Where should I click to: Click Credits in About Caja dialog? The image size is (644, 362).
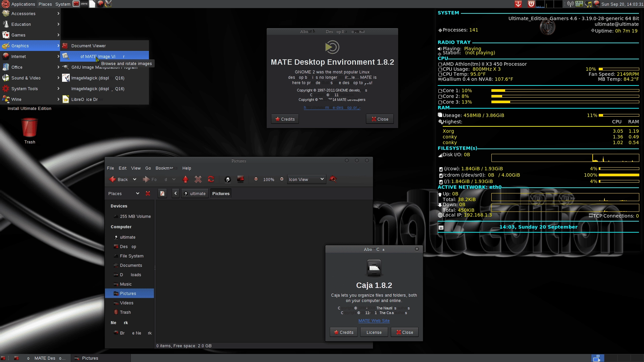coord(343,332)
